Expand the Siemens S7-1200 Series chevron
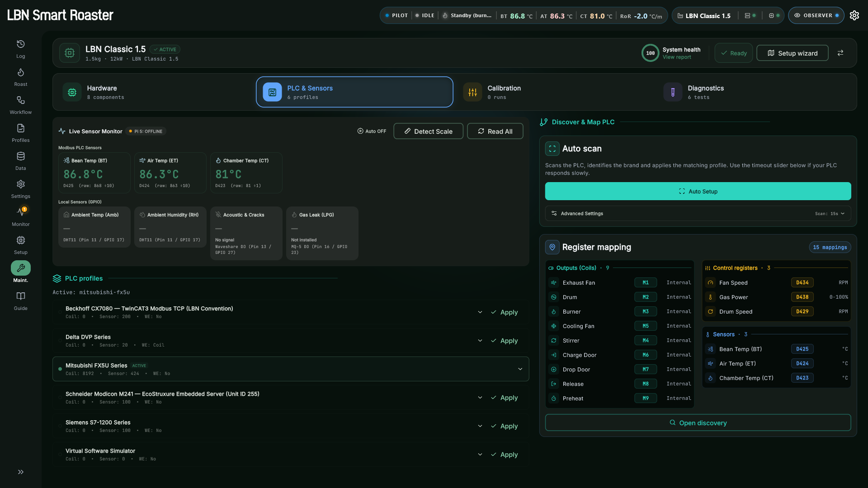Screen dimensions: 868x488 pyautogui.click(x=480, y=426)
